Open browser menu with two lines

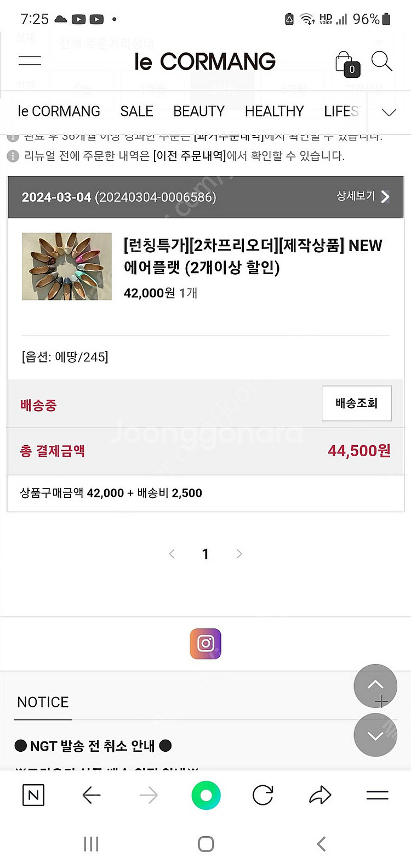coord(377,795)
